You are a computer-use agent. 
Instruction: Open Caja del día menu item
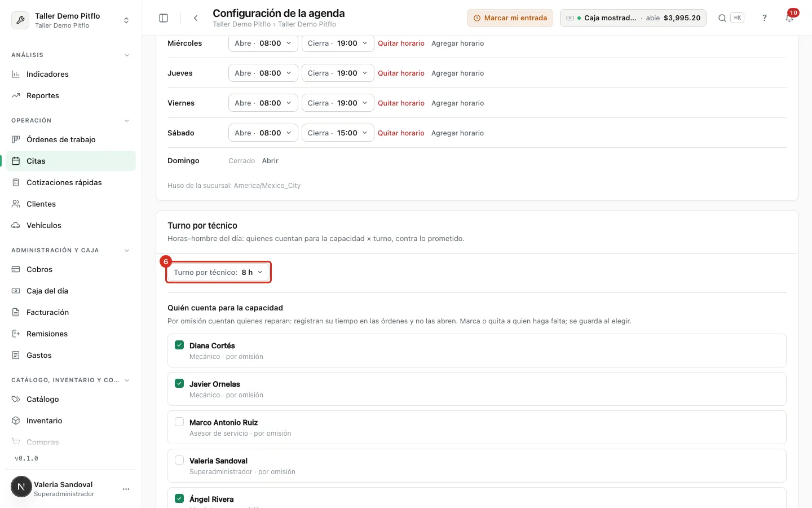pyautogui.click(x=70, y=291)
